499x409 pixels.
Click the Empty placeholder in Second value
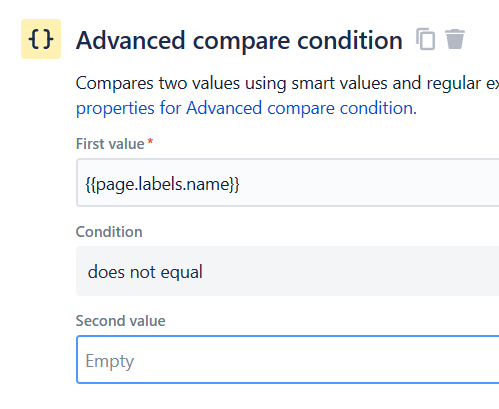tap(110, 361)
